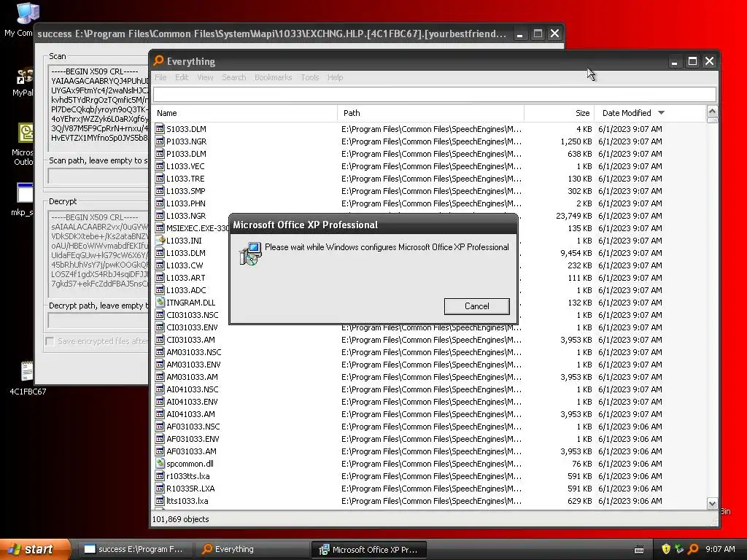Click the L1033.ART file icon
The height and width of the screenshot is (560, 747).
[160, 278]
